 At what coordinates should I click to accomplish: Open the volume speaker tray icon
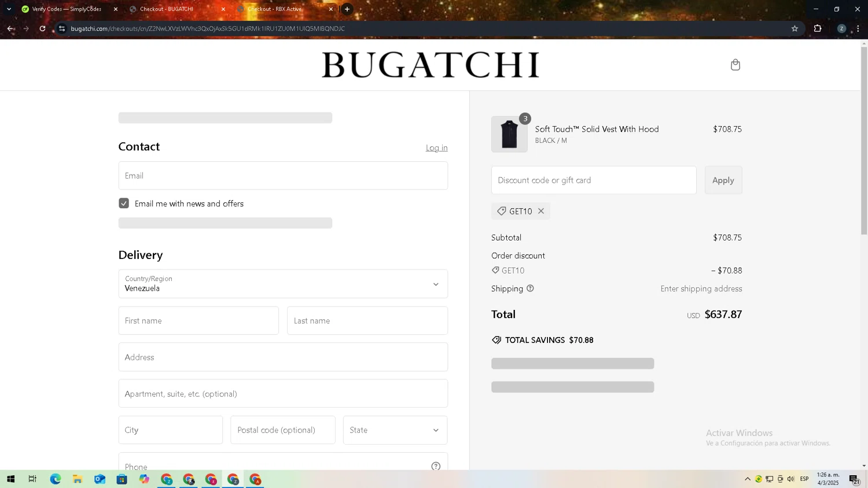tap(790, 479)
